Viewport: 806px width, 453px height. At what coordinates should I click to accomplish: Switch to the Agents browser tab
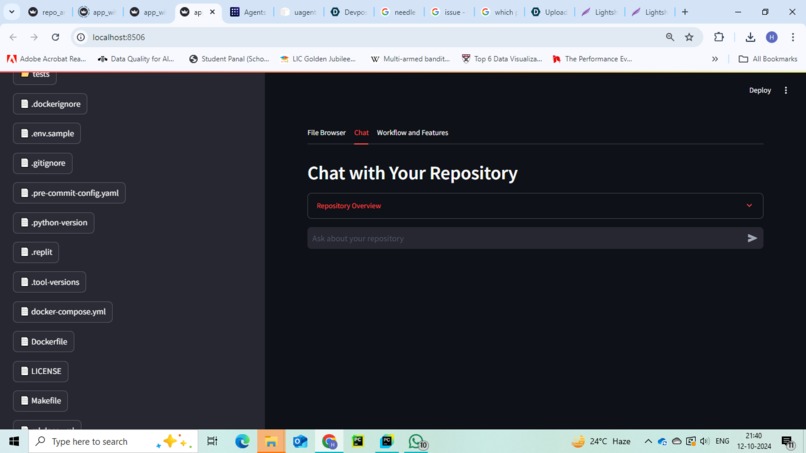(x=248, y=12)
